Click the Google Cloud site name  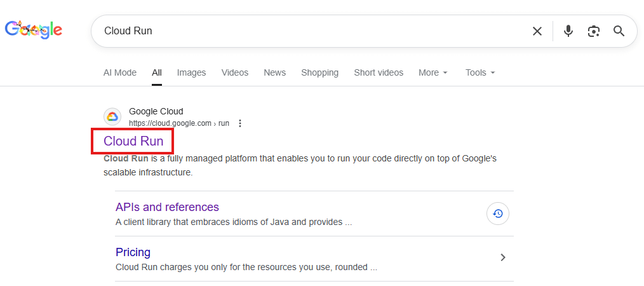click(x=156, y=111)
